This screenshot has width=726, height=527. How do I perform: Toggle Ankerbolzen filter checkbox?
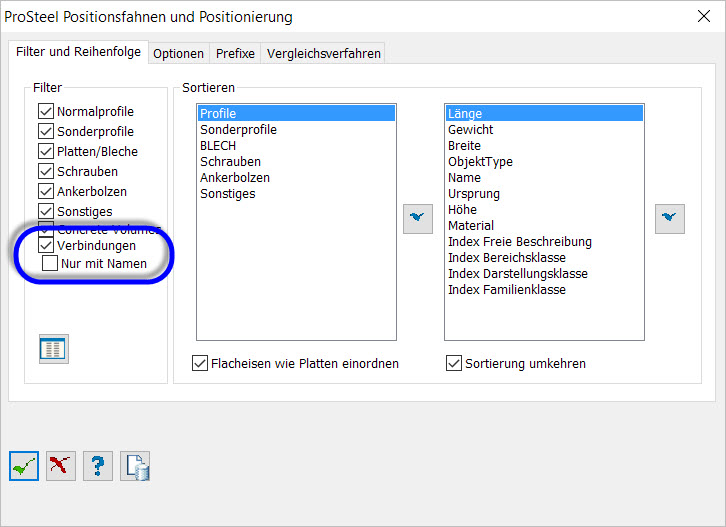(46, 191)
